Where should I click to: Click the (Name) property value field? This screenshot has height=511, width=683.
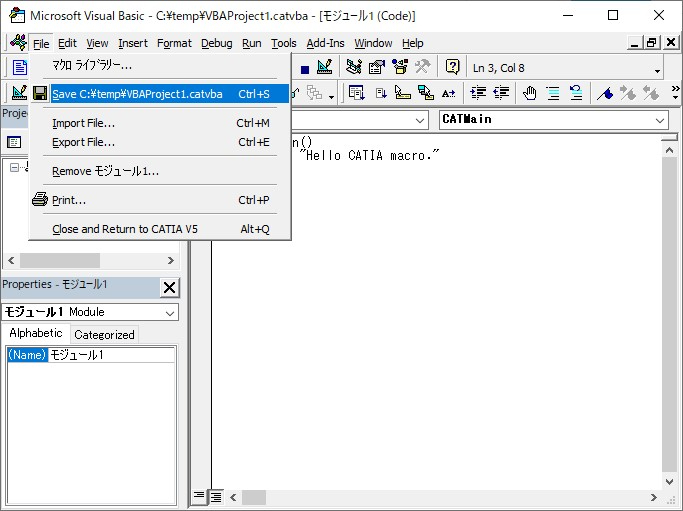(111, 355)
